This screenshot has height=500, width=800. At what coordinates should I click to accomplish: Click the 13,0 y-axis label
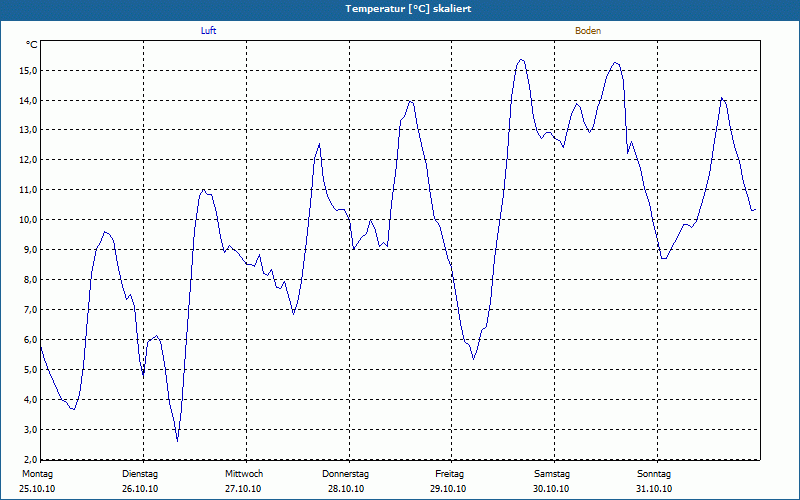28,130
